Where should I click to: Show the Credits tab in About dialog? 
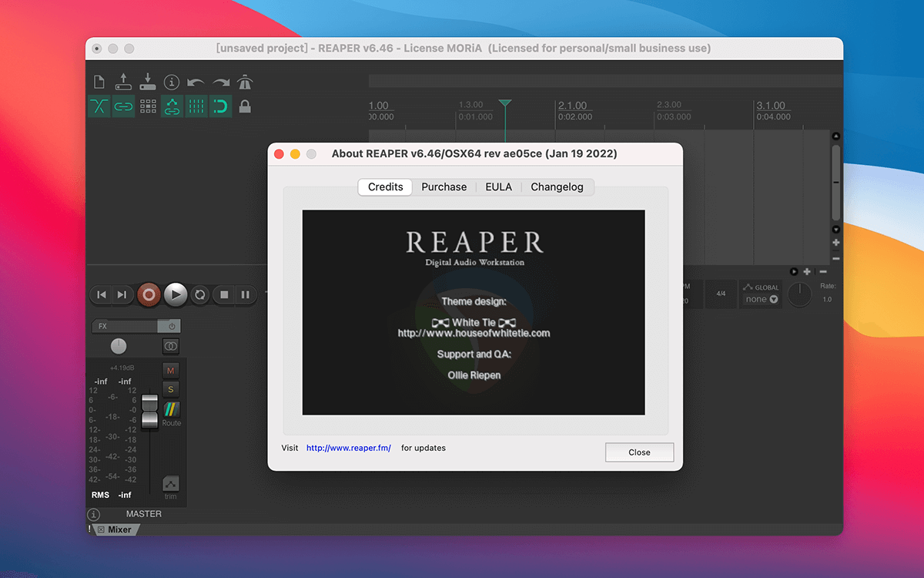click(385, 187)
